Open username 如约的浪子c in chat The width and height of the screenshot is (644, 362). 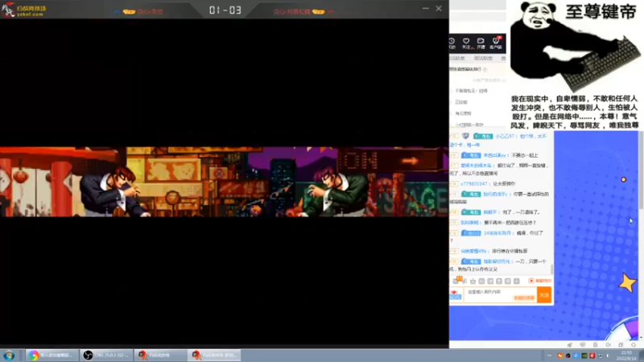pyautogui.click(x=495, y=194)
